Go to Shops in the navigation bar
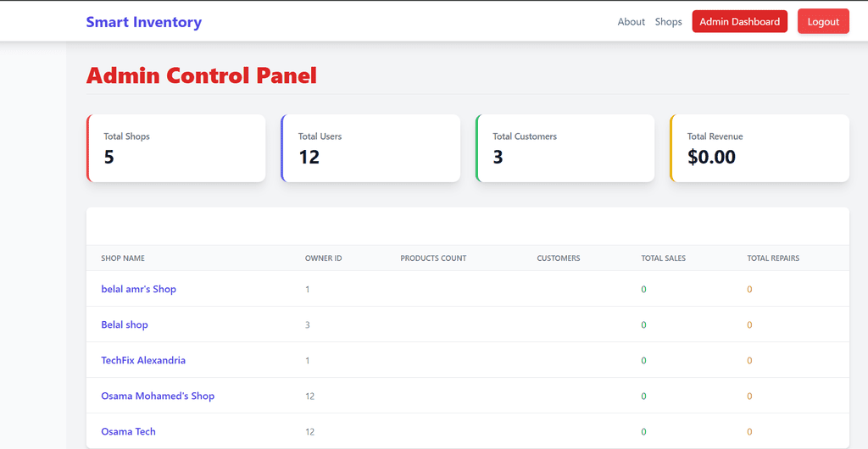Screen dimensions: 868x449 668,22
